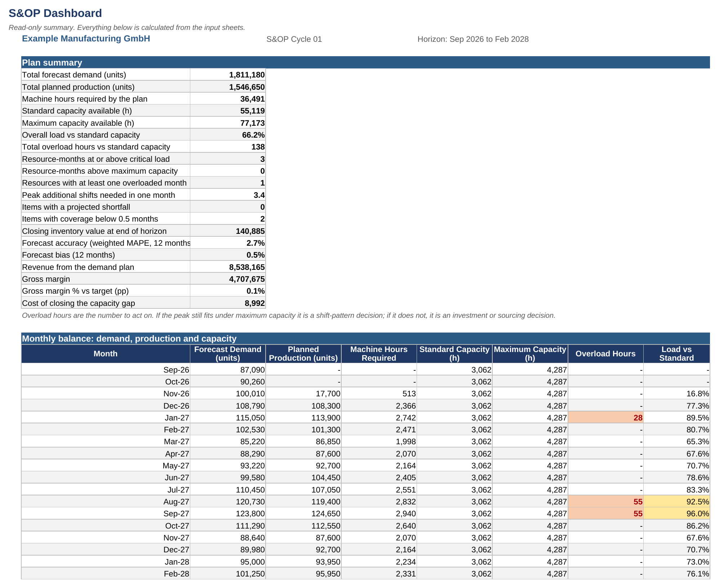Click the Plan summary section header
719x588 pixels.
point(365,62)
